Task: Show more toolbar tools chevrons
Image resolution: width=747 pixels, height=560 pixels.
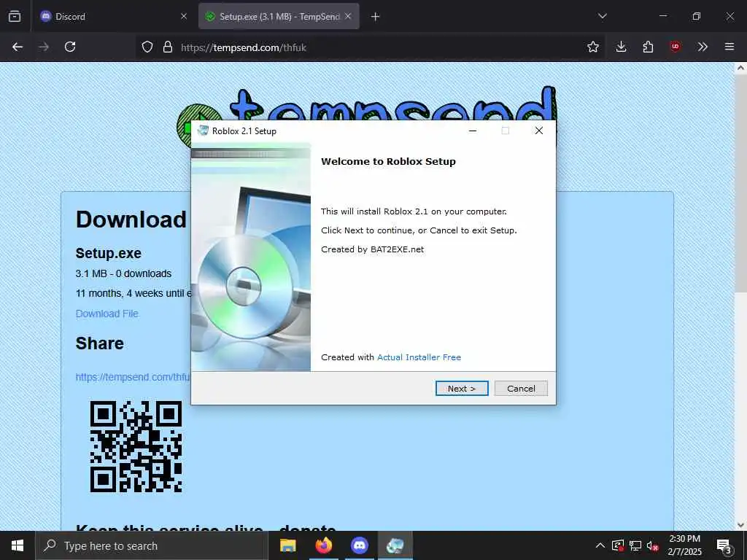Action: tap(703, 47)
